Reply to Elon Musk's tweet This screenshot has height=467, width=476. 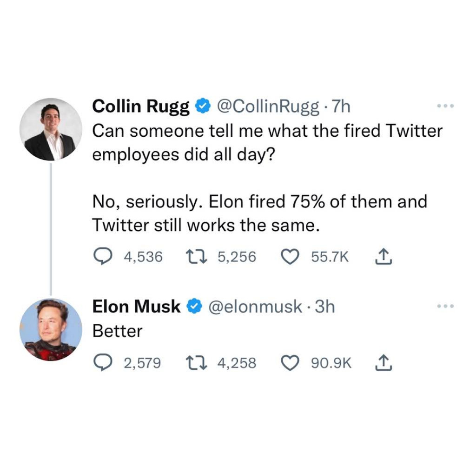tap(102, 363)
